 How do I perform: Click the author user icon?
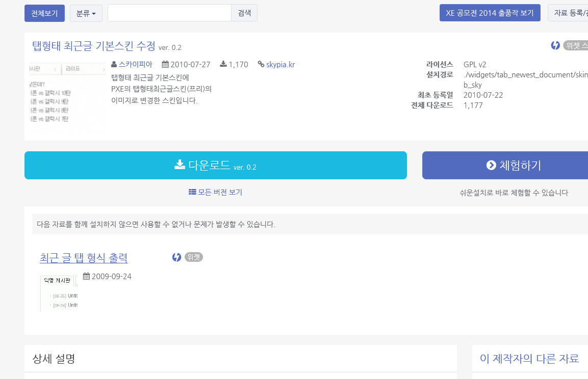(x=114, y=65)
